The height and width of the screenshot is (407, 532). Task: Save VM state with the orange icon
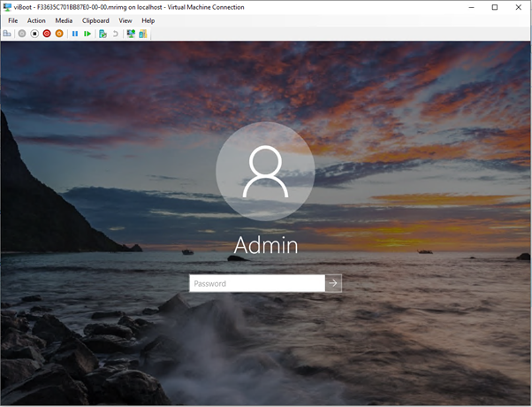[59, 34]
